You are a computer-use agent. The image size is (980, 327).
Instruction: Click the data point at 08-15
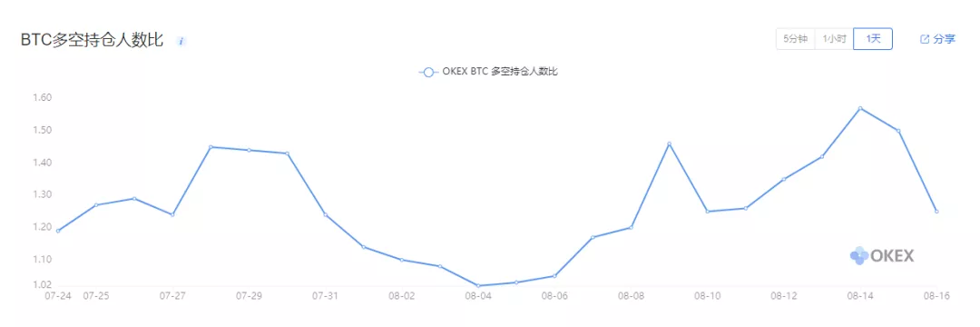(x=898, y=131)
